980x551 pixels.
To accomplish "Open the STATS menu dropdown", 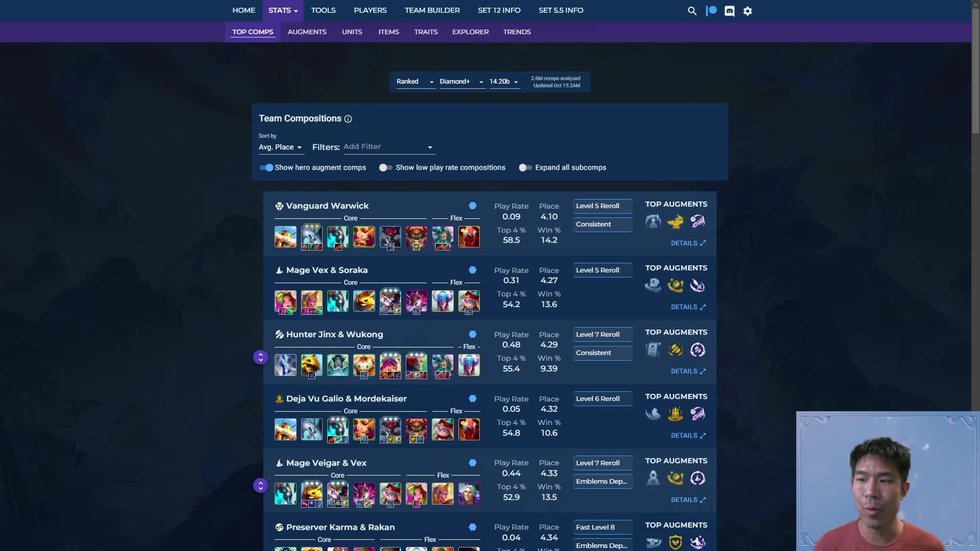I will click(x=283, y=11).
